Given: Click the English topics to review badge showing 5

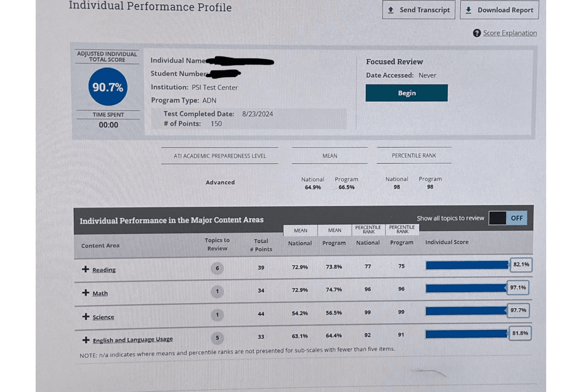Looking at the screenshot, I should (217, 338).
